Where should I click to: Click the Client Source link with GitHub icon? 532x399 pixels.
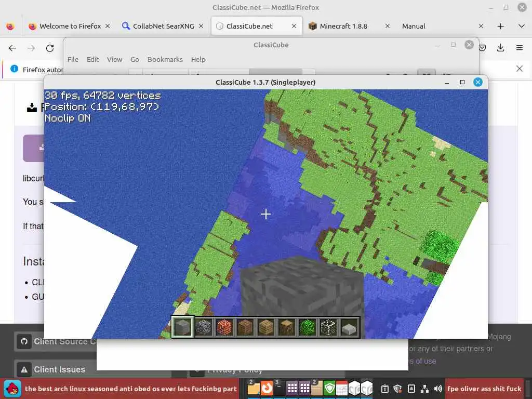56,341
